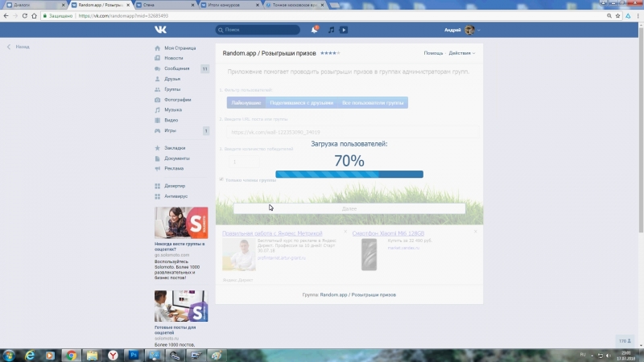Toggle Только члены группы checkbox
The width and height of the screenshot is (644, 362).
[221, 179]
